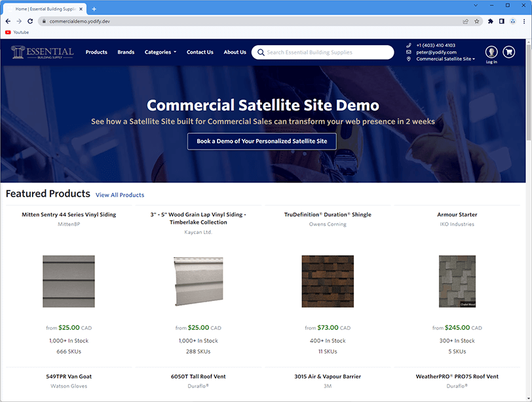
Task: Click the browser back arrow
Action: [x=8, y=21]
